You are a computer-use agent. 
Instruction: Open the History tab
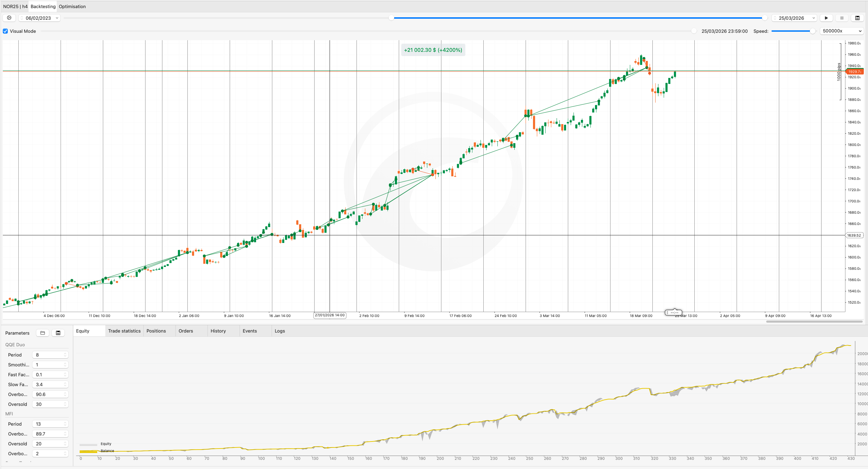[x=218, y=331]
